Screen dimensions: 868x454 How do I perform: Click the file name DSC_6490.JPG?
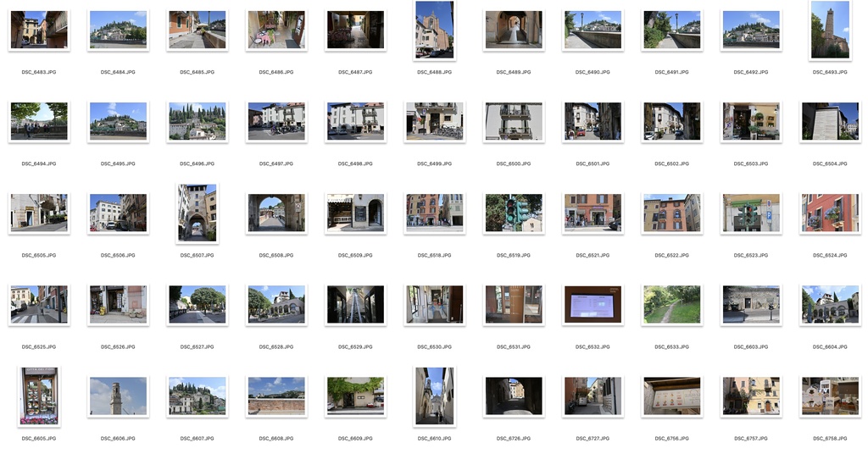coord(593,72)
